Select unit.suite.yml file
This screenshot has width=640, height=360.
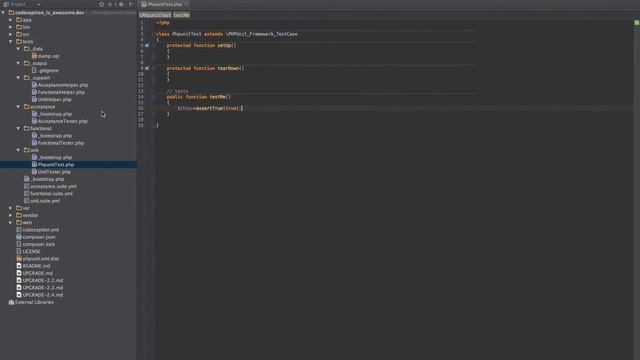pos(45,201)
